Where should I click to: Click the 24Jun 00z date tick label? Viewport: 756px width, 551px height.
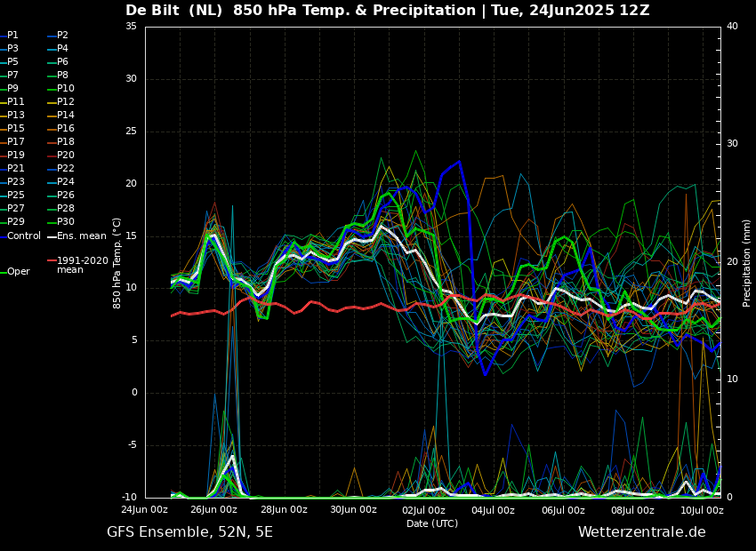coord(144,510)
